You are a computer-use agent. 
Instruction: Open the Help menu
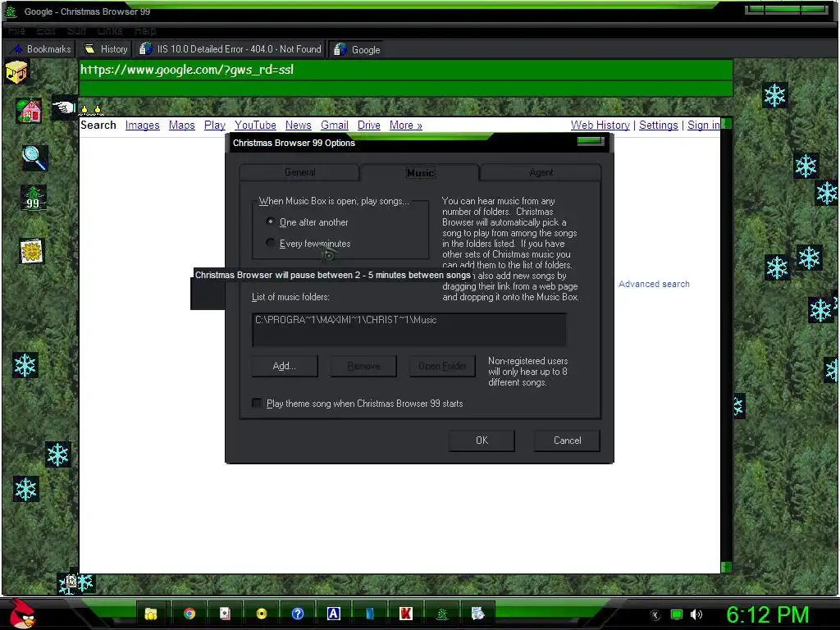(x=144, y=30)
